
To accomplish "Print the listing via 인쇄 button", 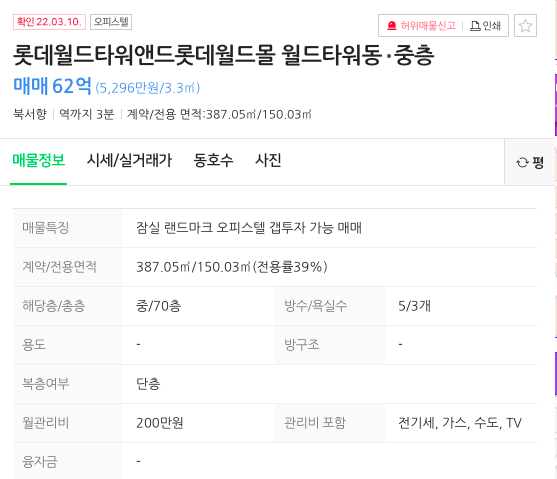I will click(485, 26).
